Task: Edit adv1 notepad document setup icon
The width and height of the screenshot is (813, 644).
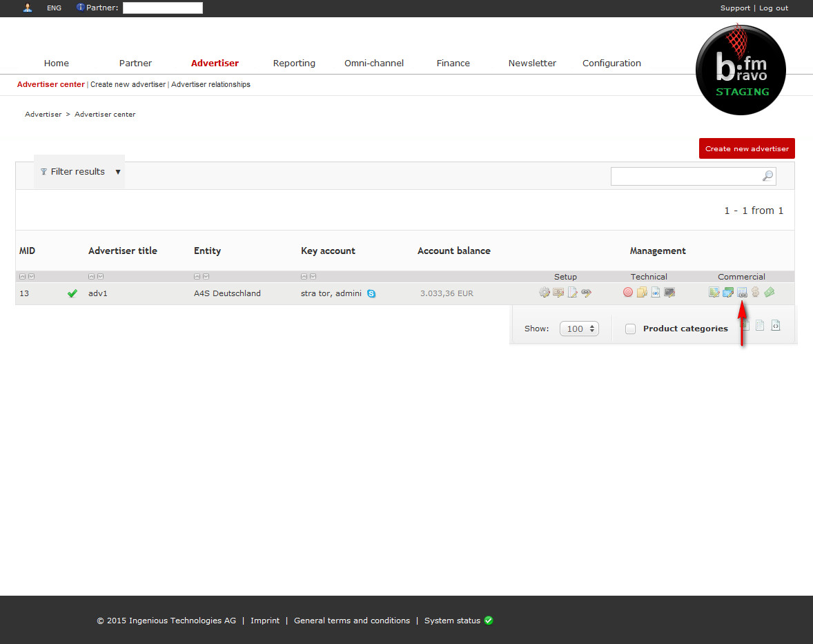Action: click(x=572, y=293)
